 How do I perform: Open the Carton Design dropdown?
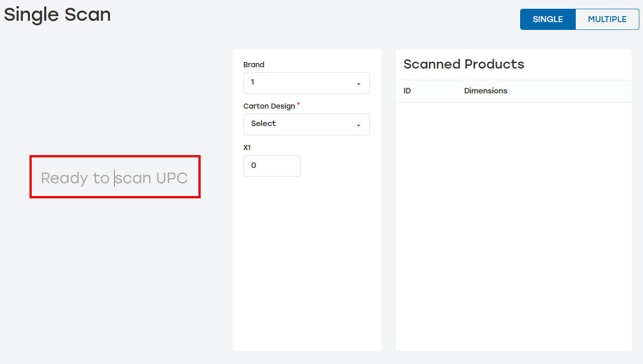point(306,124)
